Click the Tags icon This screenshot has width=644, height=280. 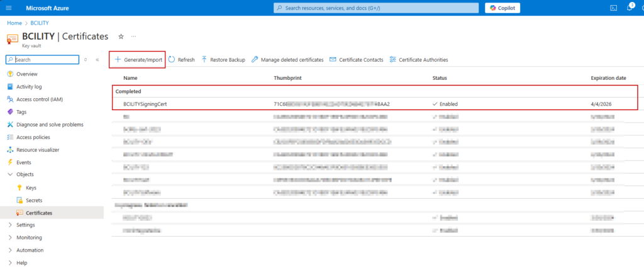[10, 112]
